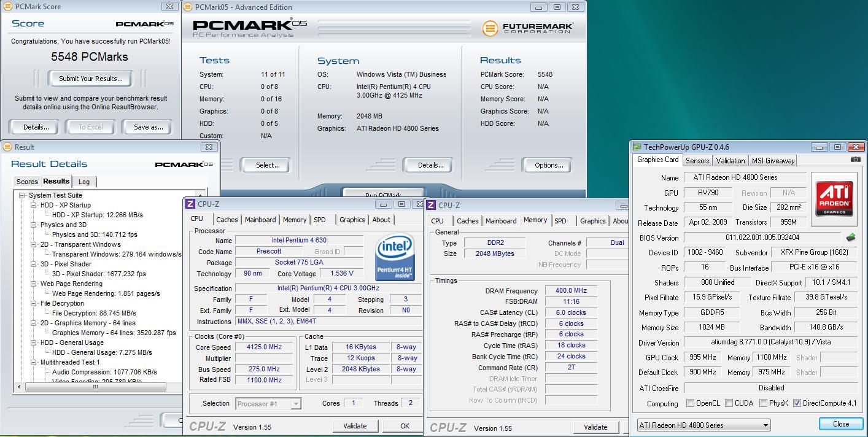This screenshot has width=868, height=437.
Task: Click Details button in the PCMark Score window
Action: tap(36, 127)
